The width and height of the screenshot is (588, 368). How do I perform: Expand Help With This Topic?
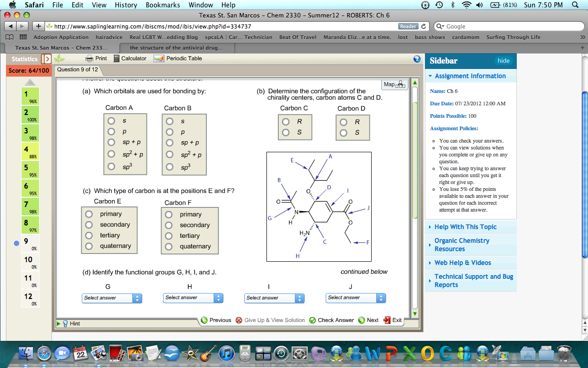470,227
